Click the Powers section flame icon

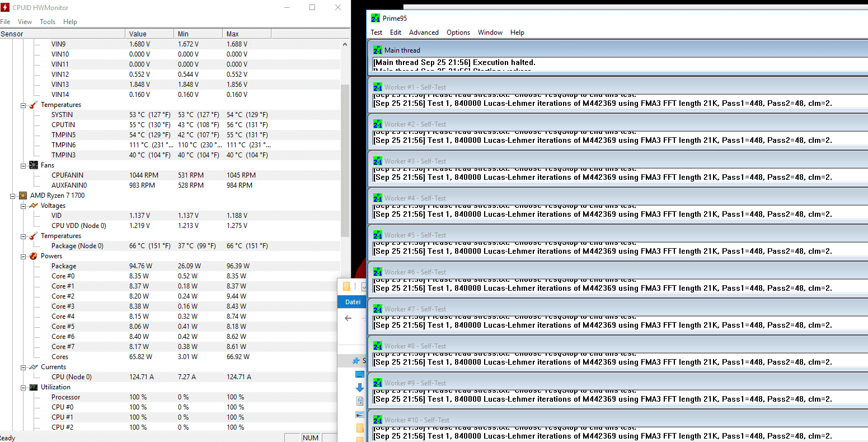coord(34,256)
